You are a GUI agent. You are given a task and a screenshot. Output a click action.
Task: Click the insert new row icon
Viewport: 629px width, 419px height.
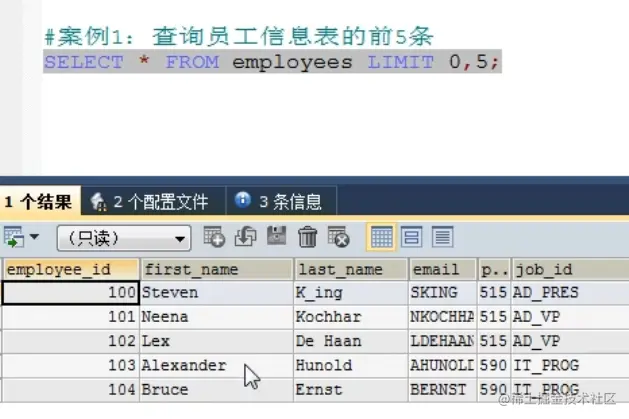pyautogui.click(x=214, y=237)
